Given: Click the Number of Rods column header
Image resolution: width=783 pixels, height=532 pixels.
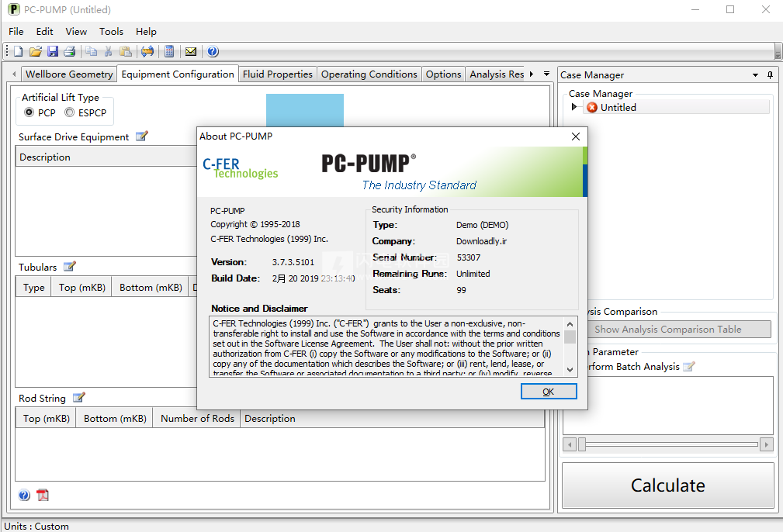Looking at the screenshot, I should pyautogui.click(x=197, y=419).
